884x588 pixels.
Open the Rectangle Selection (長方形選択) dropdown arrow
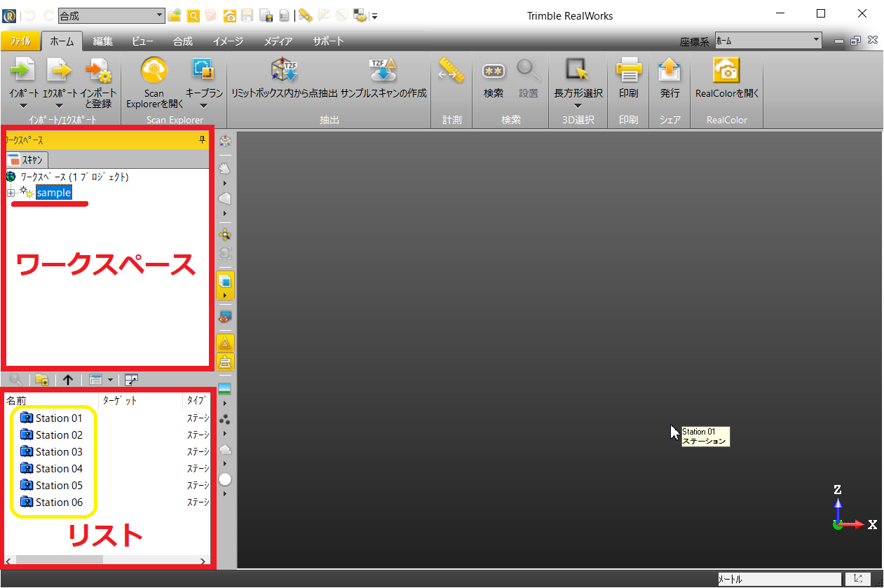click(x=578, y=106)
